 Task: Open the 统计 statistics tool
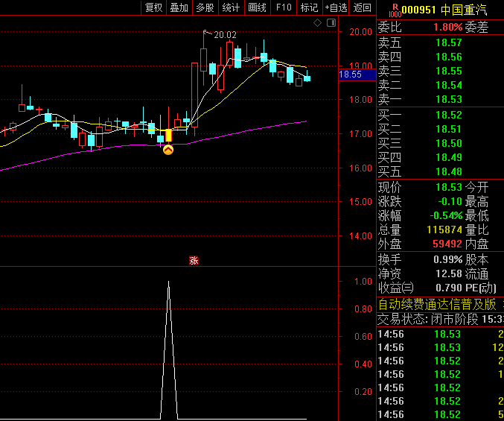pyautogui.click(x=231, y=7)
